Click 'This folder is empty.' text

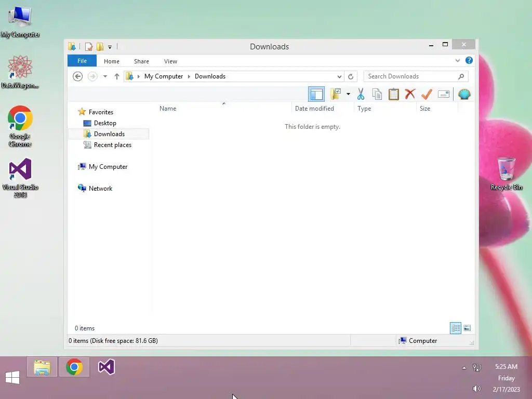pyautogui.click(x=312, y=127)
